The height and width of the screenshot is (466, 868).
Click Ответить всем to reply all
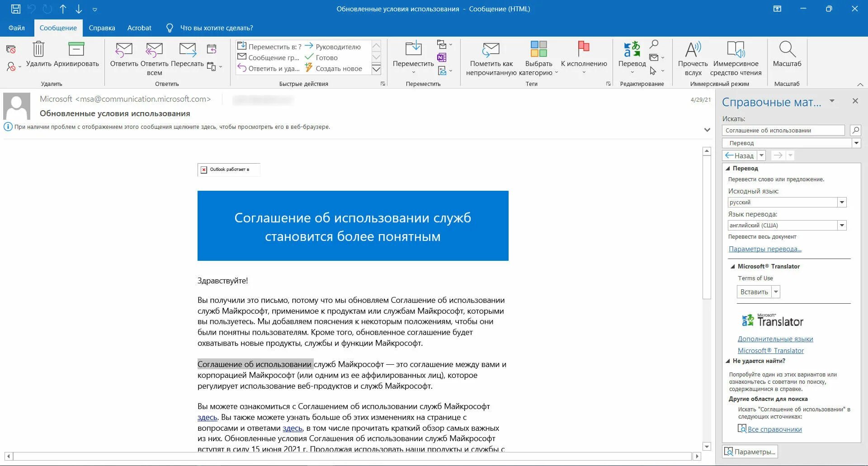pyautogui.click(x=154, y=59)
